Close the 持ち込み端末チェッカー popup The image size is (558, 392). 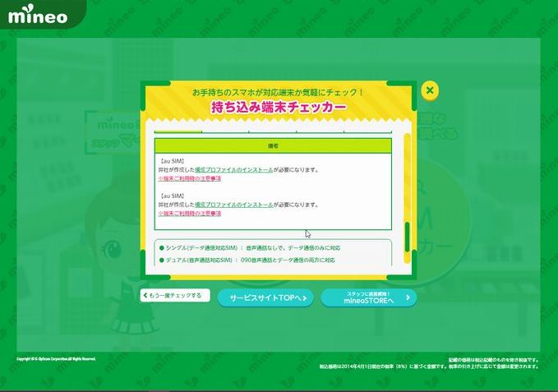[430, 90]
